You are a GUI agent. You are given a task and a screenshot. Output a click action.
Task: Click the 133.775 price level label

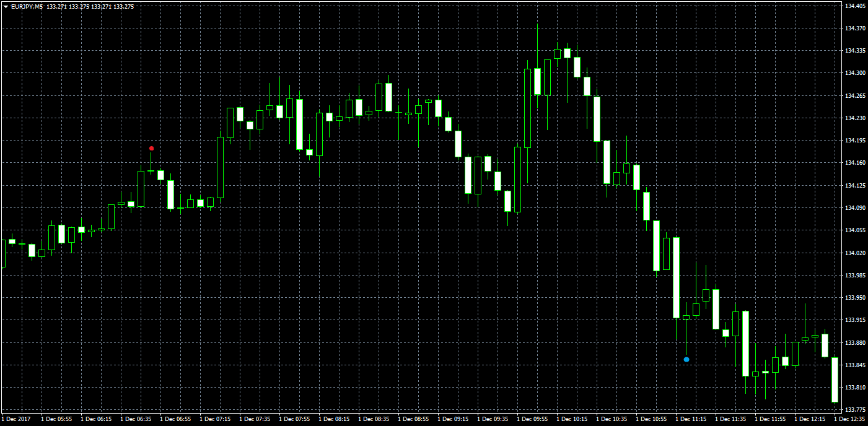pos(854,410)
